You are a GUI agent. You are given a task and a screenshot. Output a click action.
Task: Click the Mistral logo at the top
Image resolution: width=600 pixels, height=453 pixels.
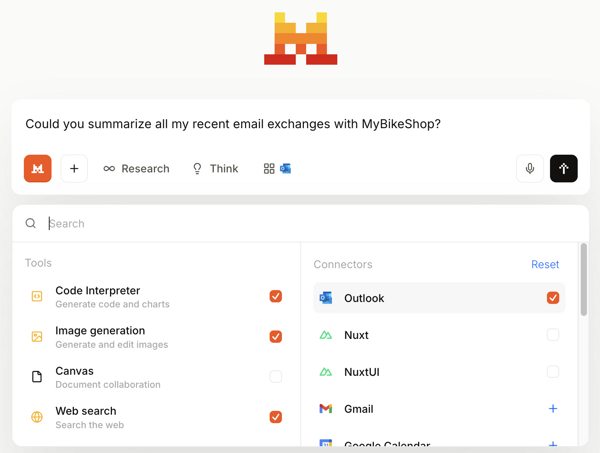point(300,39)
